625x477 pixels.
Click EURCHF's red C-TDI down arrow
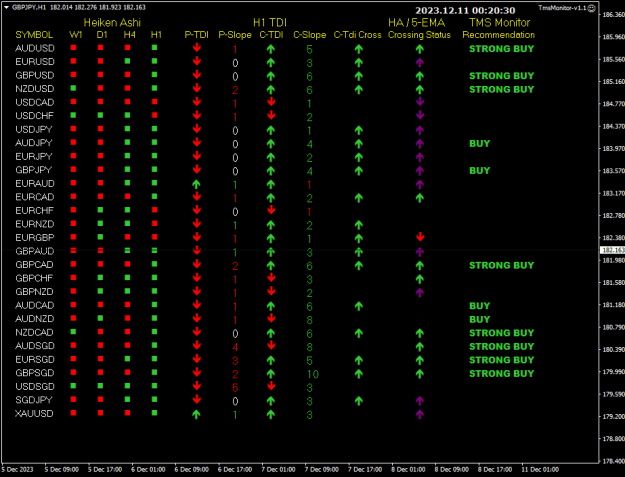[271, 210]
